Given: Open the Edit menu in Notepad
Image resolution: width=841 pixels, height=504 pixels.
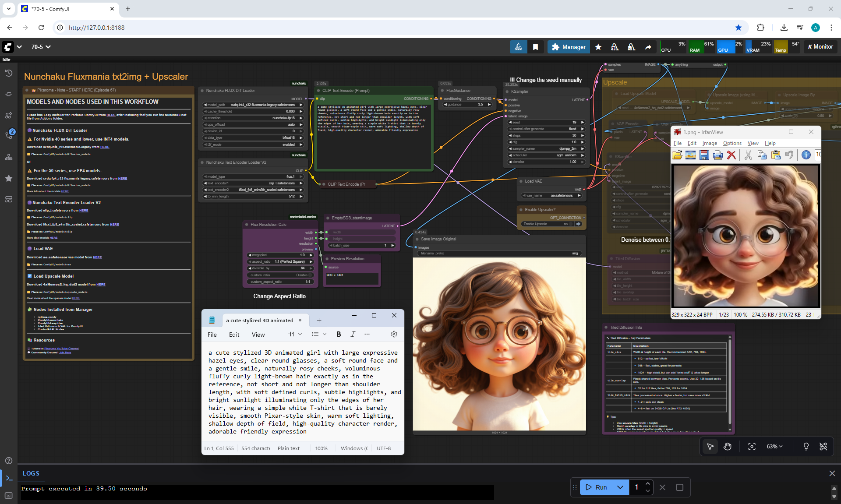Looking at the screenshot, I should click(x=234, y=335).
